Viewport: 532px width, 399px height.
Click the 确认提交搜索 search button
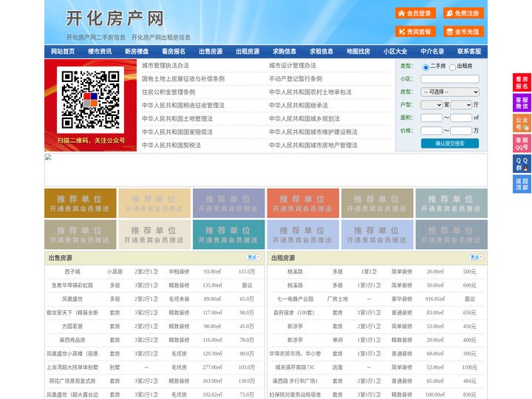(x=450, y=143)
